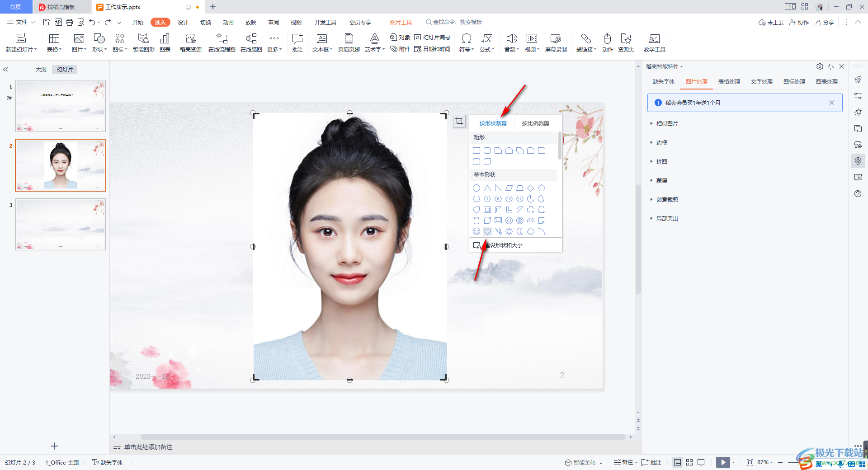The image size is (868, 470).
Task: Collapse the slide thumbnail pane
Action: (6, 70)
